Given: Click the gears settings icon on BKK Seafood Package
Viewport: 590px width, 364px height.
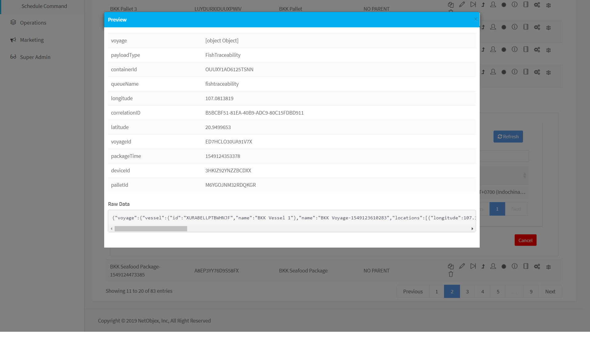Looking at the screenshot, I should [537, 266].
